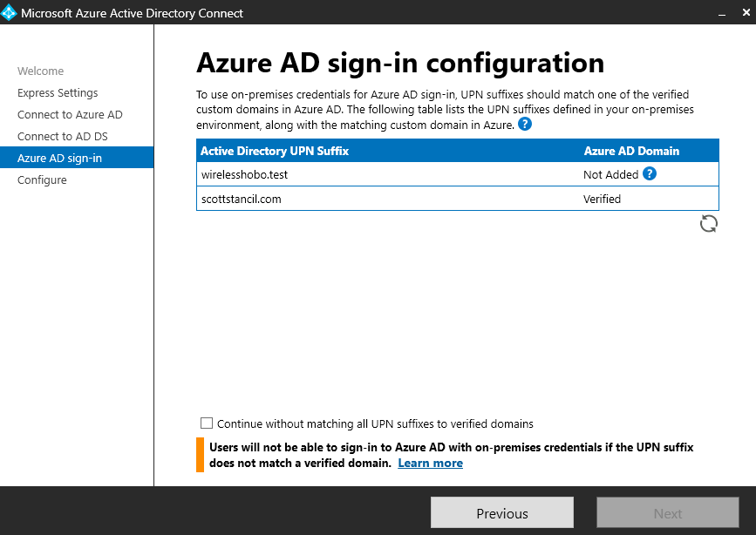Close the Azure AD Connect wizard
The height and width of the screenshot is (535, 756).
pos(744,13)
